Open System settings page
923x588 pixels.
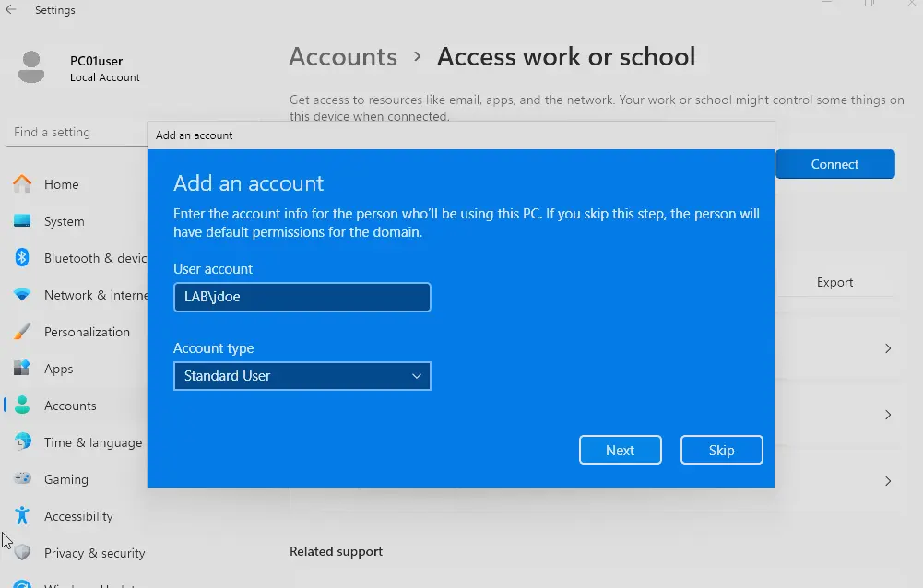[65, 221]
